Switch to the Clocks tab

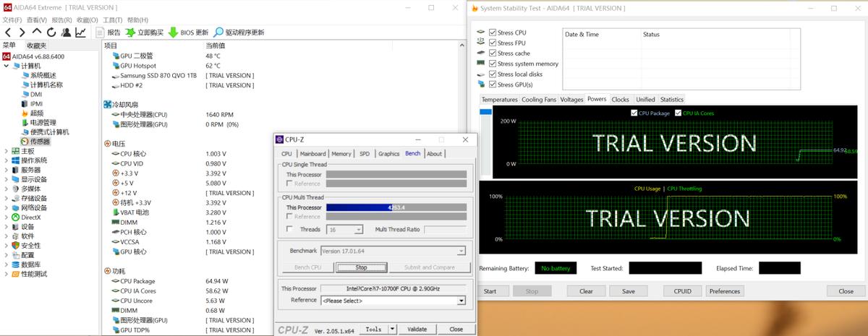click(621, 99)
